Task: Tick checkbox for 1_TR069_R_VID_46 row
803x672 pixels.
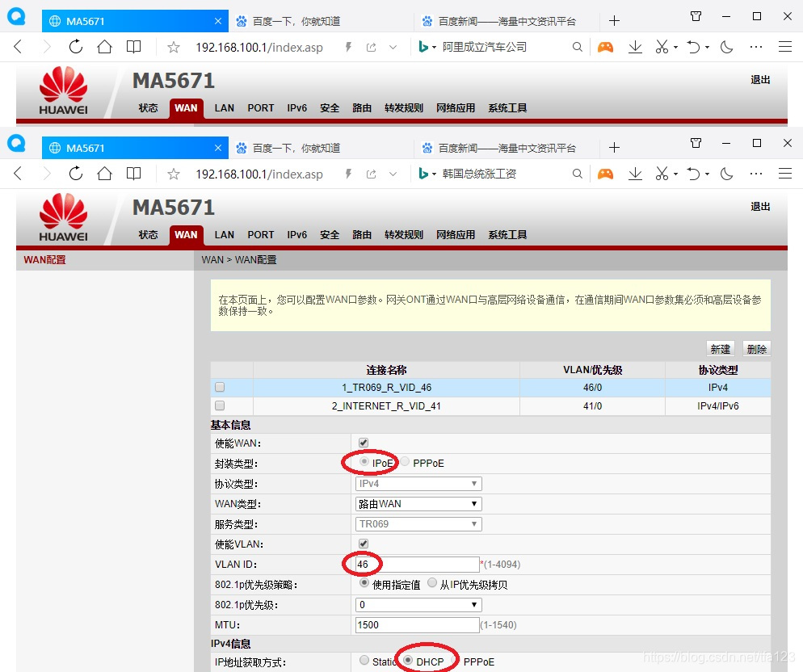Action: point(220,387)
